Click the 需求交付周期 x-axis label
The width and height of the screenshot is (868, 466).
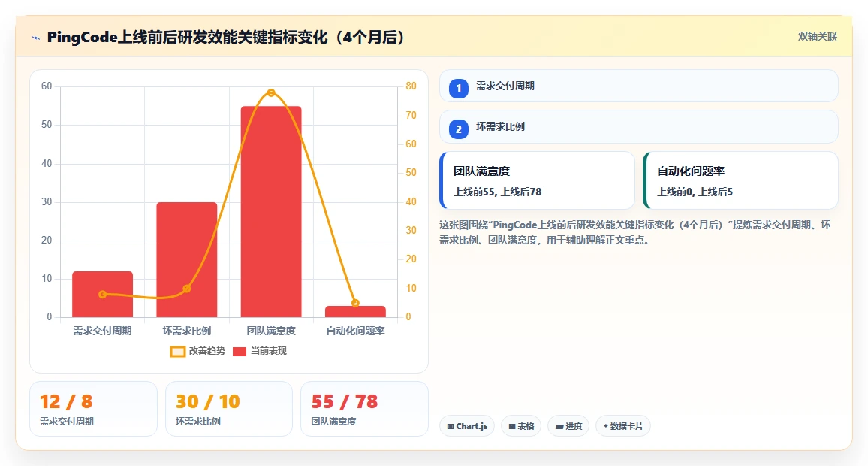tap(102, 331)
